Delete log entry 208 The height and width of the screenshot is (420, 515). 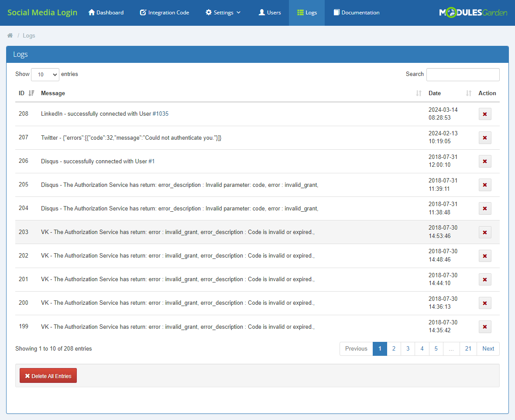click(x=485, y=114)
